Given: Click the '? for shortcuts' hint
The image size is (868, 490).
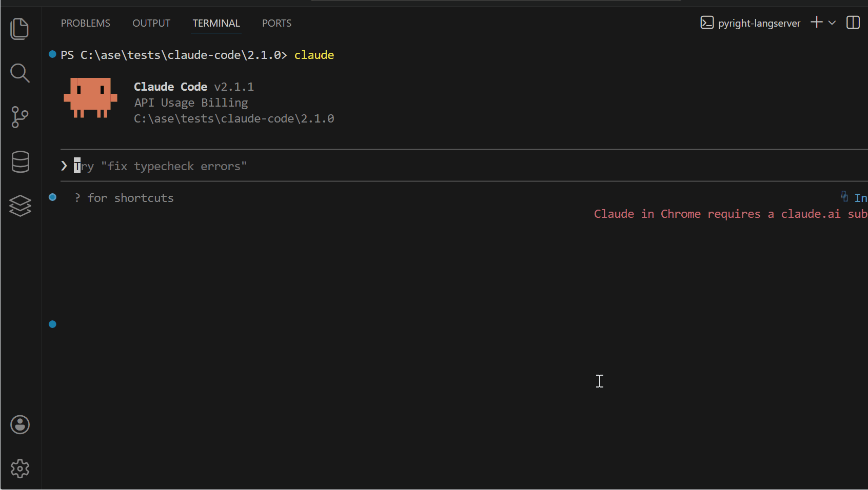Looking at the screenshot, I should (x=124, y=198).
